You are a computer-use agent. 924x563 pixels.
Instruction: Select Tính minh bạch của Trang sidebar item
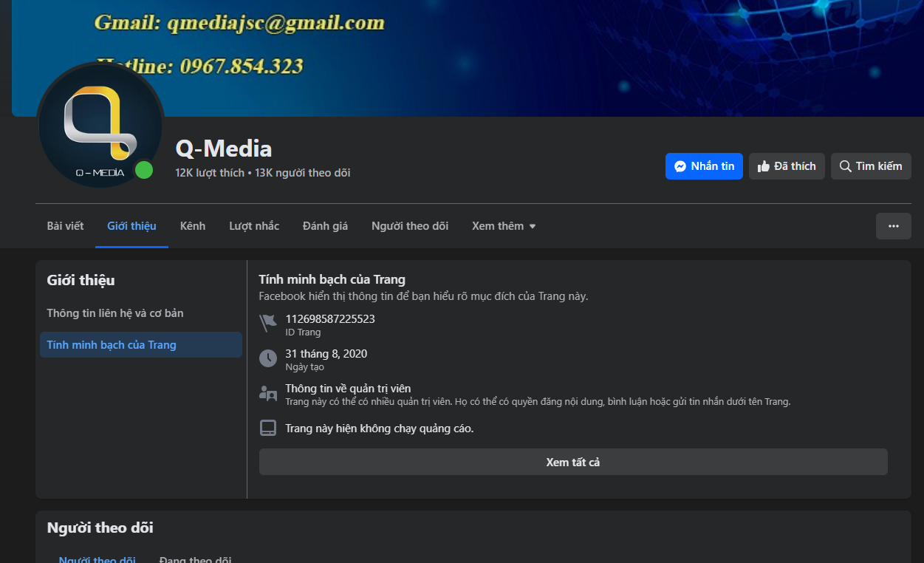(112, 345)
